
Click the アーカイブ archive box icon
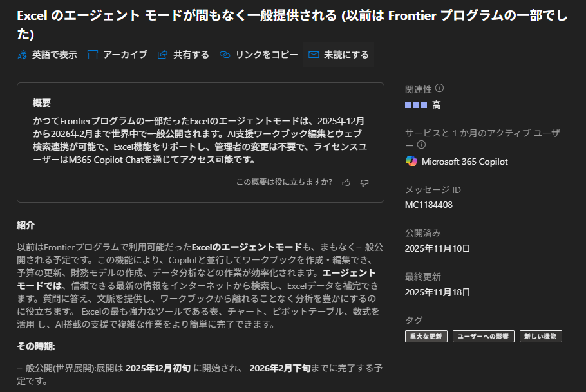(x=93, y=55)
